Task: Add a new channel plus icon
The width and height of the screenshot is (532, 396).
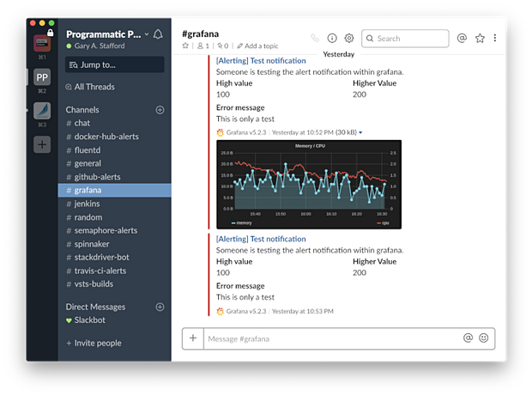Action: tap(160, 110)
